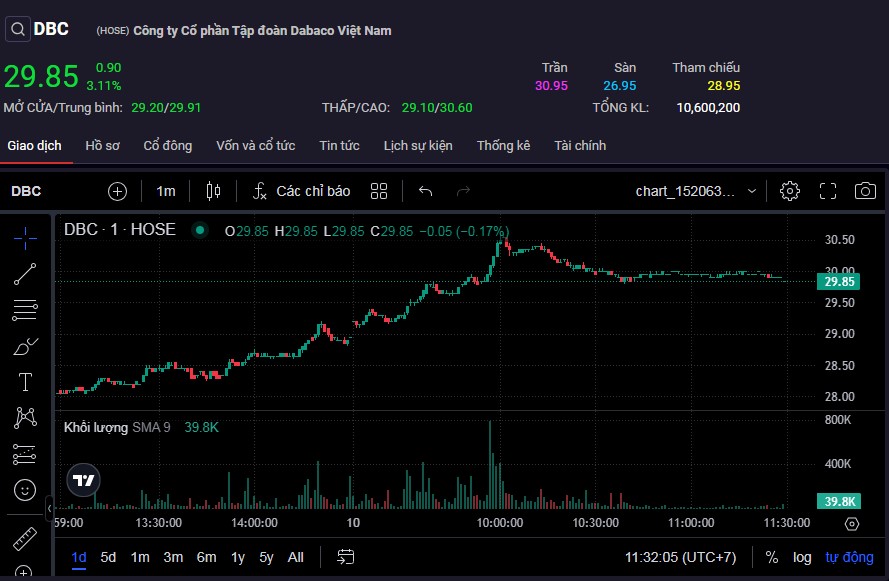Click the compare or add symbol plus icon
Screen dimensions: 889x581
(x=118, y=191)
